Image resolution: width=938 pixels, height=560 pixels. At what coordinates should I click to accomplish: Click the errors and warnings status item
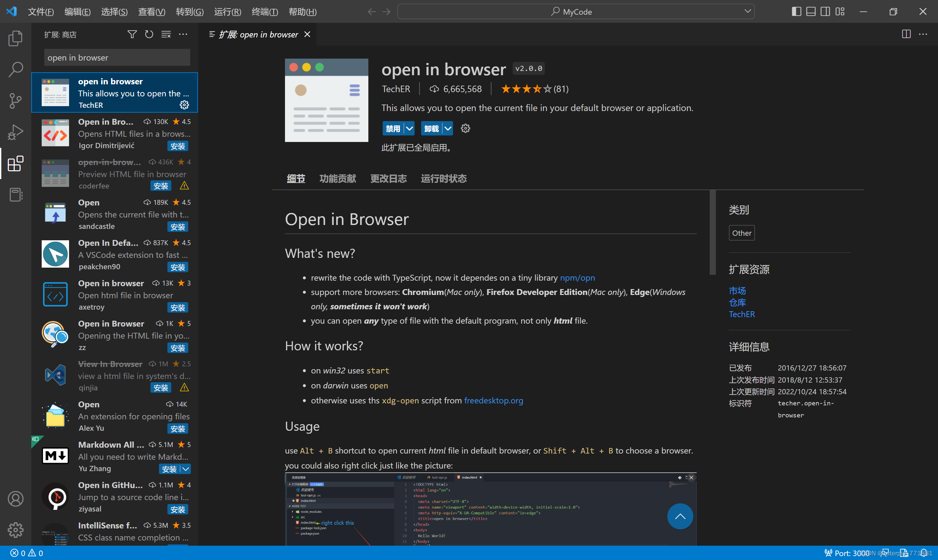tap(27, 553)
